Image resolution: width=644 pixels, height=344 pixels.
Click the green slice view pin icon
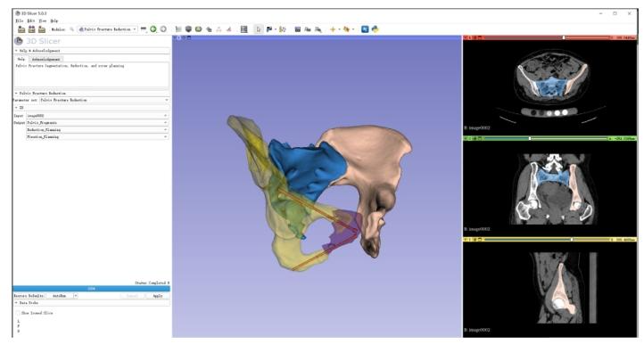pos(466,139)
